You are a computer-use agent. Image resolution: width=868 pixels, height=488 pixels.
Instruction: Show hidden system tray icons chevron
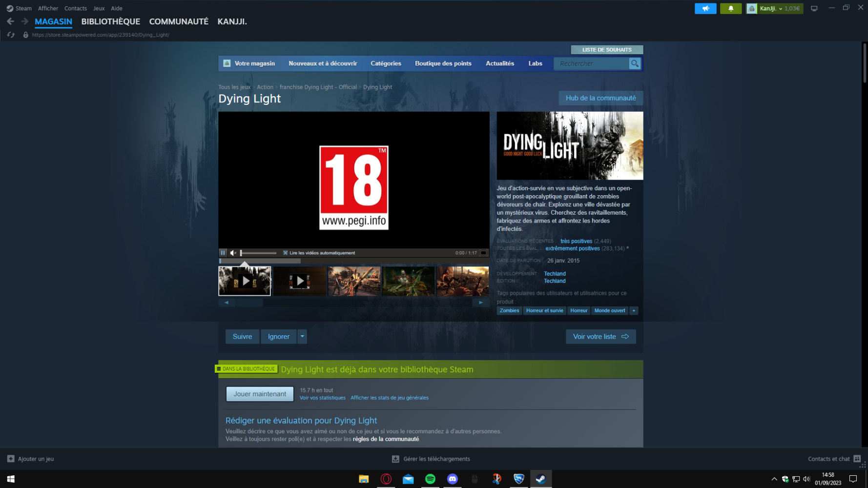pyautogui.click(x=774, y=479)
